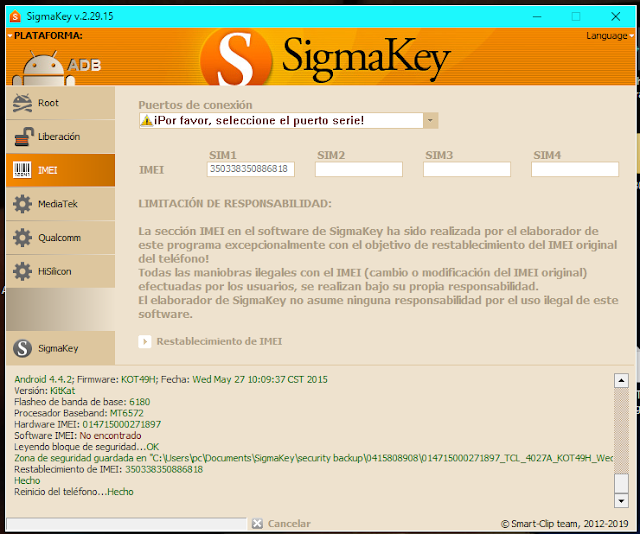640x534 pixels.
Task: Click the log scrollbar thumb
Action: [621, 483]
